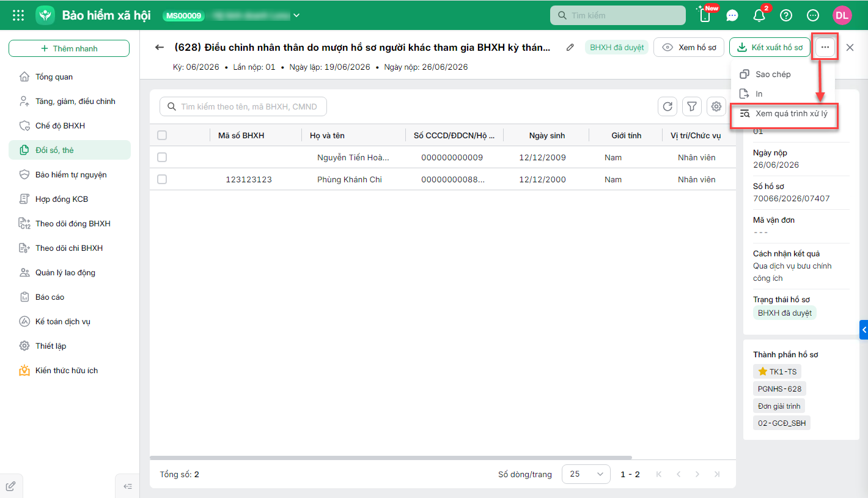The height and width of the screenshot is (498, 868).
Task: Open Hợp đồng KCB in sidebar
Action: (70, 199)
